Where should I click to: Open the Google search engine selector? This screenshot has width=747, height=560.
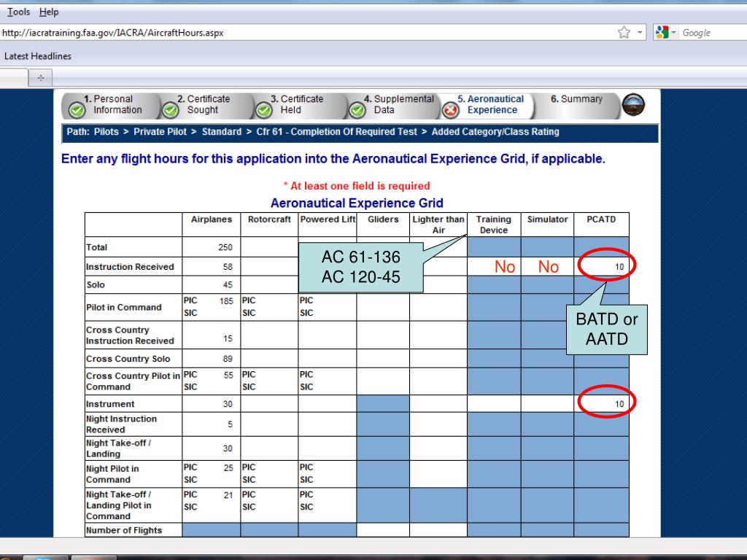(x=665, y=32)
